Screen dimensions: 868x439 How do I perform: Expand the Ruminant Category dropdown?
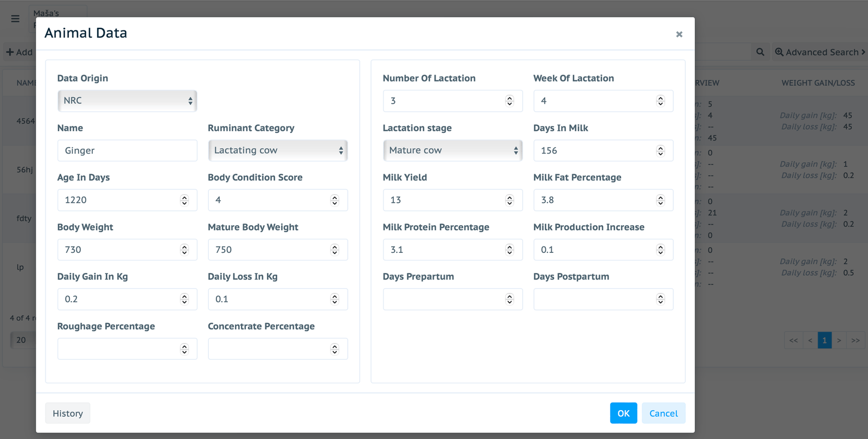[278, 150]
